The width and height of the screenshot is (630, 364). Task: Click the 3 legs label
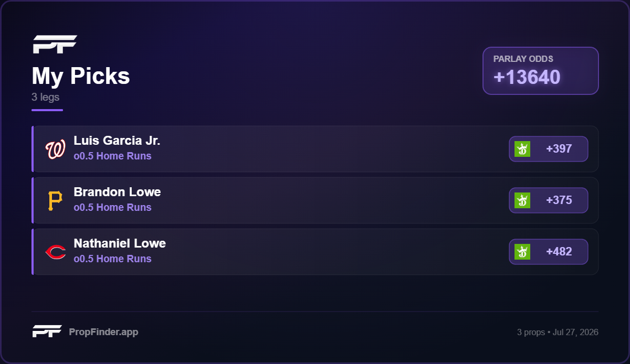coord(46,97)
